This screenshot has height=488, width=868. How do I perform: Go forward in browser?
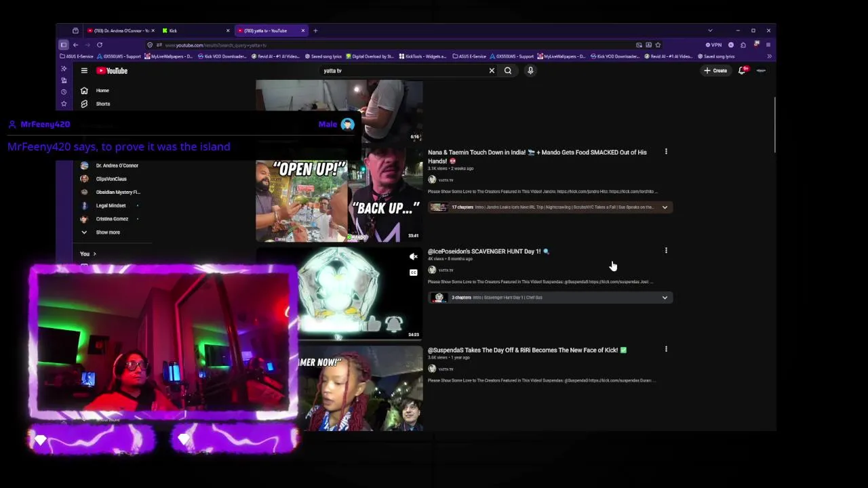pos(87,45)
